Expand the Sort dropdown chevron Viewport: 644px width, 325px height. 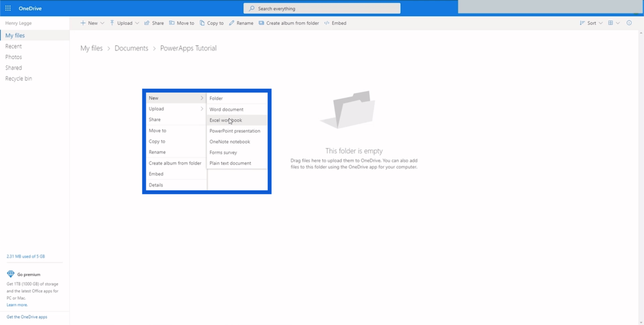click(x=601, y=23)
